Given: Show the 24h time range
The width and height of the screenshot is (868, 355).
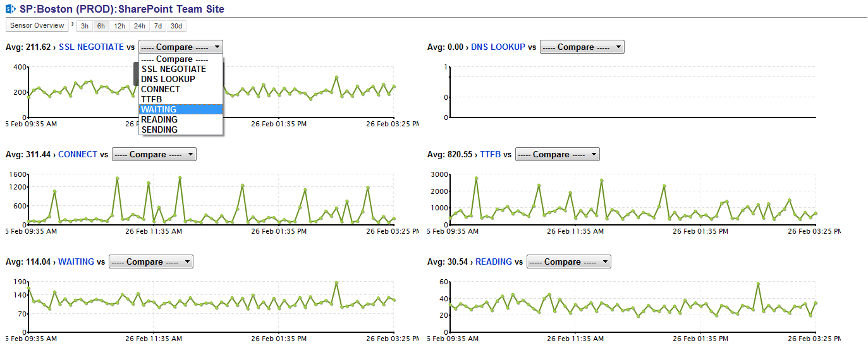Looking at the screenshot, I should pyautogui.click(x=140, y=26).
